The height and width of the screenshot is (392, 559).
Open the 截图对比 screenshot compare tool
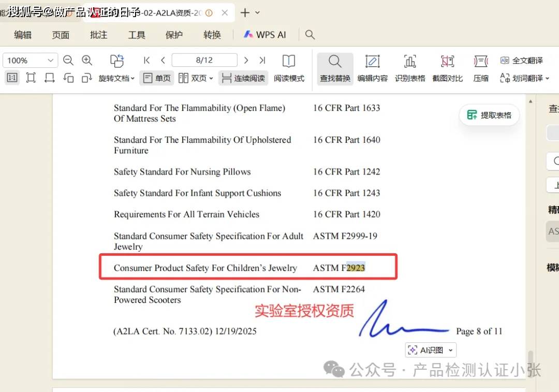447,68
